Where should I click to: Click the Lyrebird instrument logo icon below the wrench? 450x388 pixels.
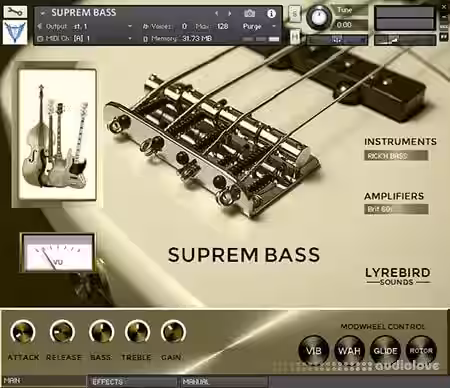pos(15,32)
